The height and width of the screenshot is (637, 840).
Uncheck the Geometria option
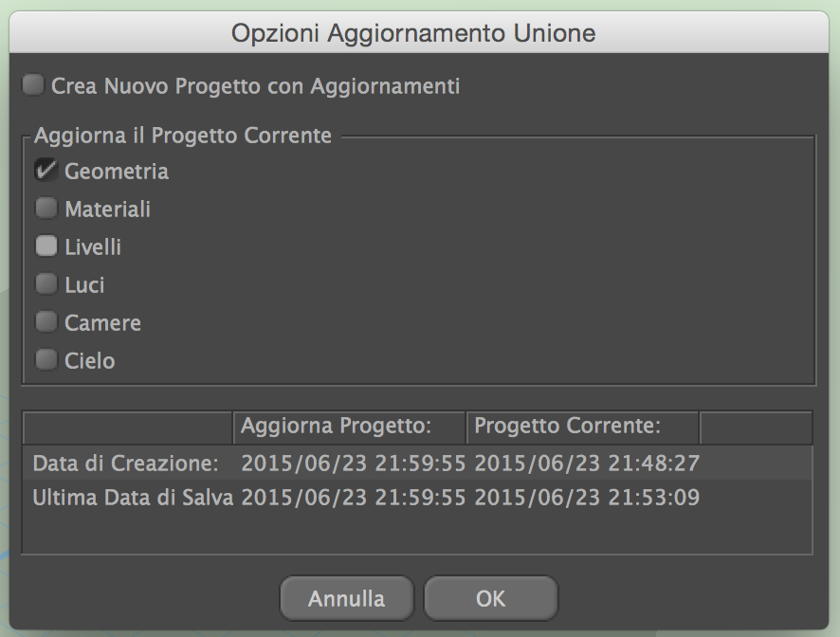(x=46, y=171)
